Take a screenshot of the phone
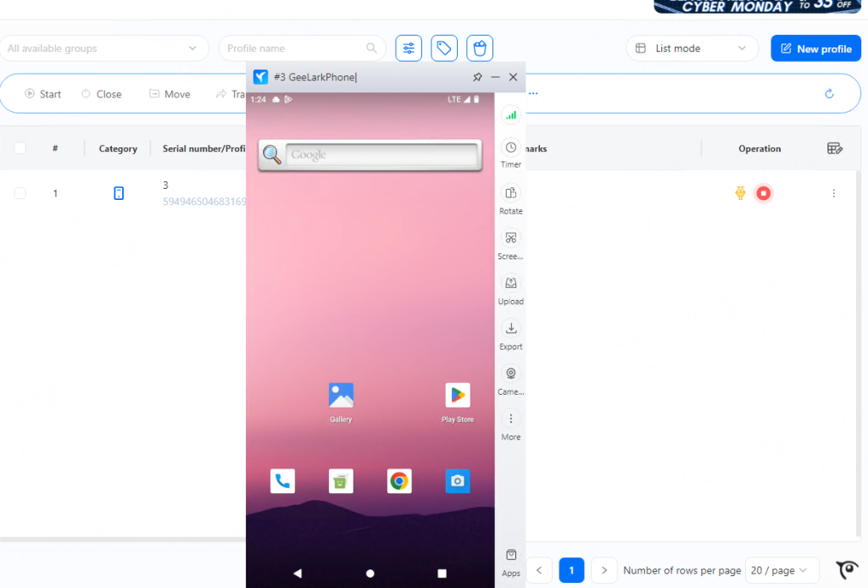The height and width of the screenshot is (588, 868). (x=510, y=238)
